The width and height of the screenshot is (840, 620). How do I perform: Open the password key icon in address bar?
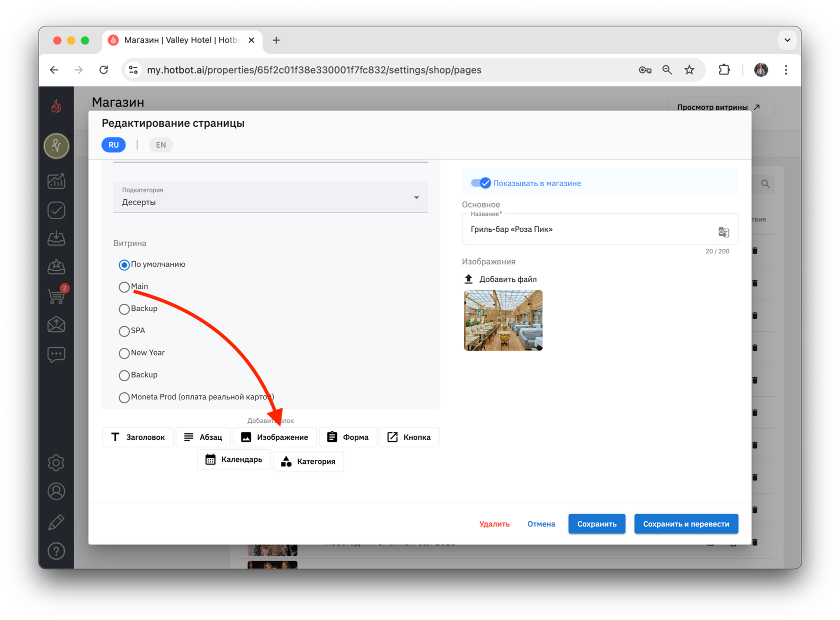645,70
